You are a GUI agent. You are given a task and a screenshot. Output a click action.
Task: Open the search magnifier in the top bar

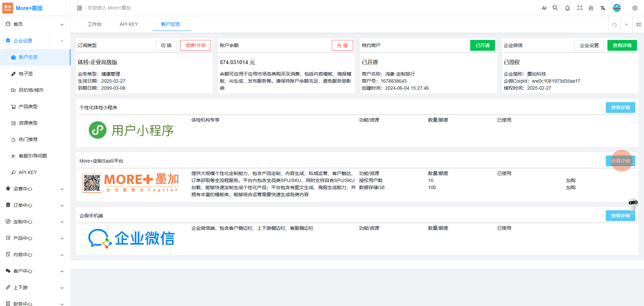coord(555,8)
